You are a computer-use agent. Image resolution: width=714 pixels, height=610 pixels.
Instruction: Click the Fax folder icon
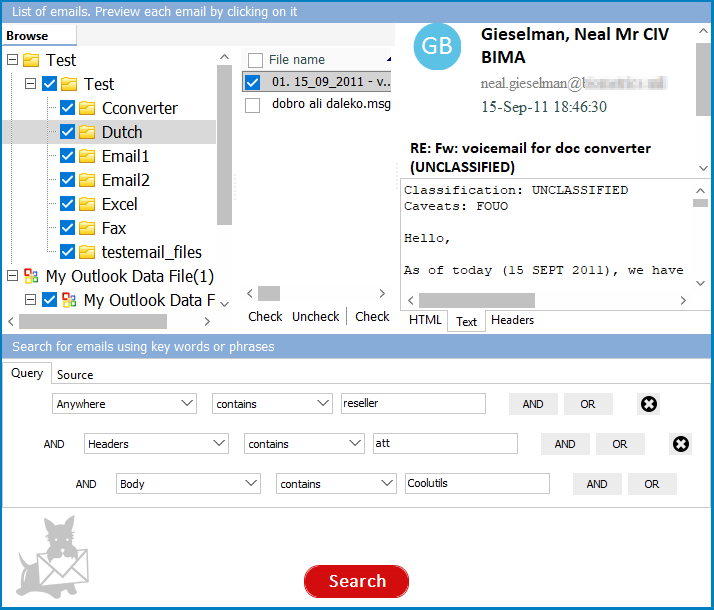(x=87, y=228)
